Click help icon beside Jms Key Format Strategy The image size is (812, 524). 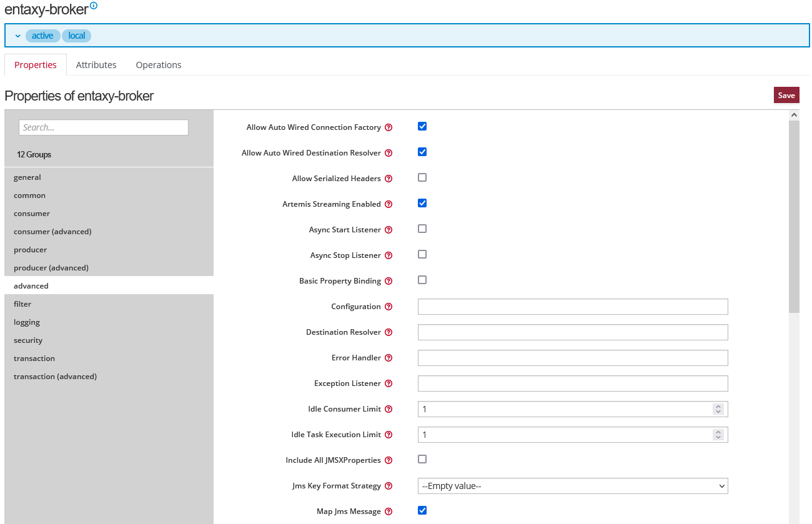[x=389, y=486]
